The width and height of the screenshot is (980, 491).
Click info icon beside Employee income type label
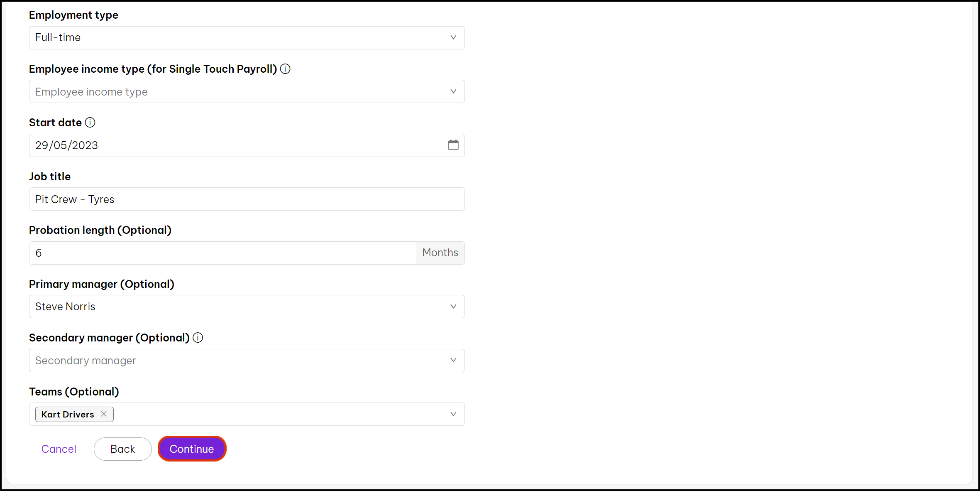(285, 69)
